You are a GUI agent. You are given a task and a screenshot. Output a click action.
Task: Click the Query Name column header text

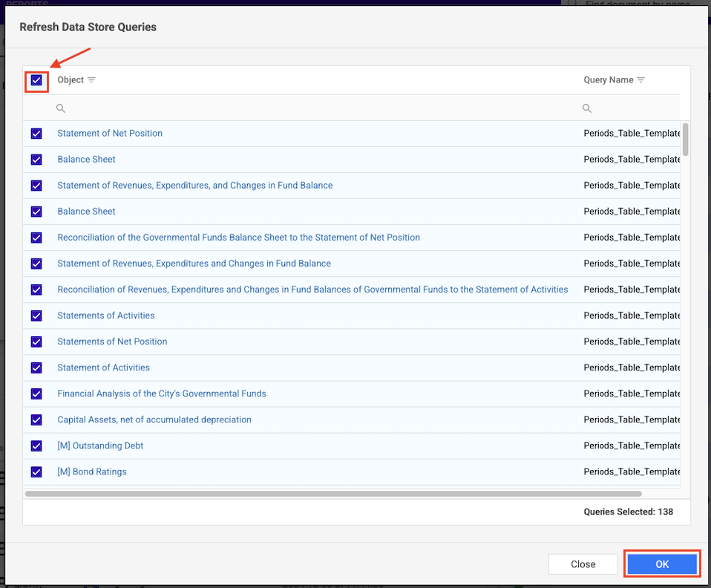(608, 80)
